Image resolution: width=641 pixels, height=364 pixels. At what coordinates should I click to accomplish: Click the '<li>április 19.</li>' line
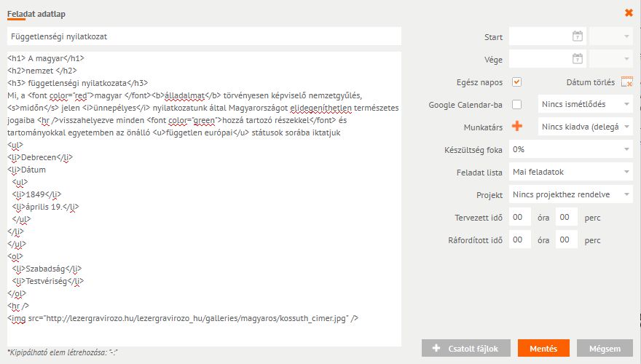(45, 207)
